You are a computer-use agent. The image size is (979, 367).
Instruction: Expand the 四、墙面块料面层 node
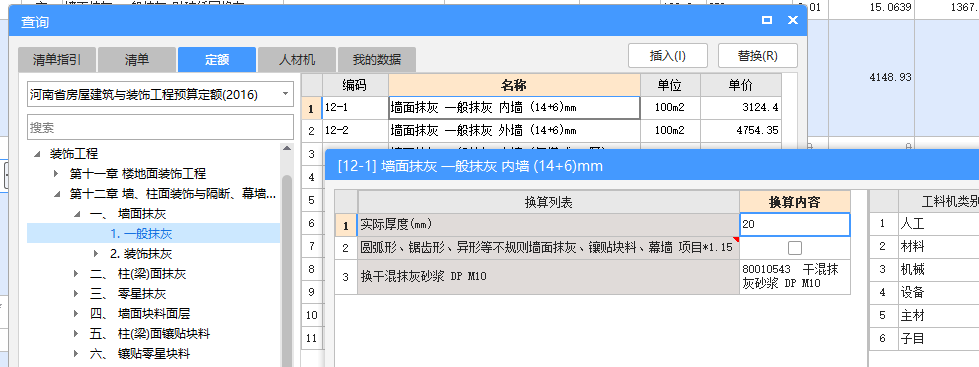(x=77, y=314)
